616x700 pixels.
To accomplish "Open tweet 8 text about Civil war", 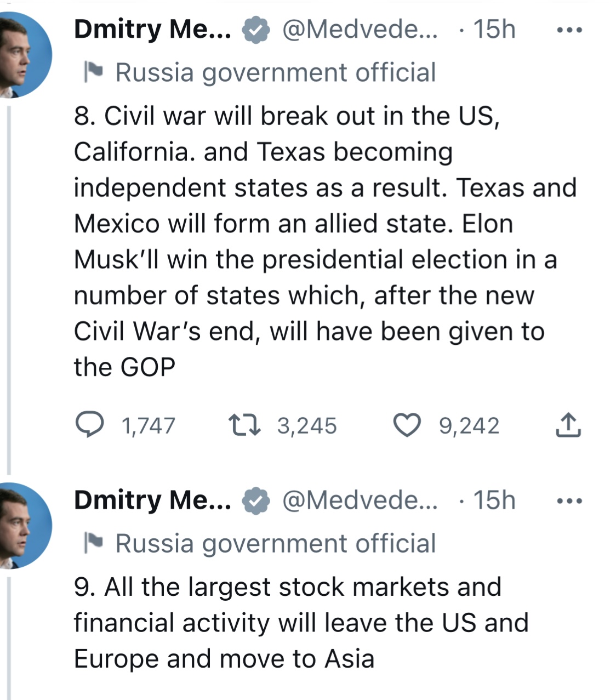I will (326, 242).
